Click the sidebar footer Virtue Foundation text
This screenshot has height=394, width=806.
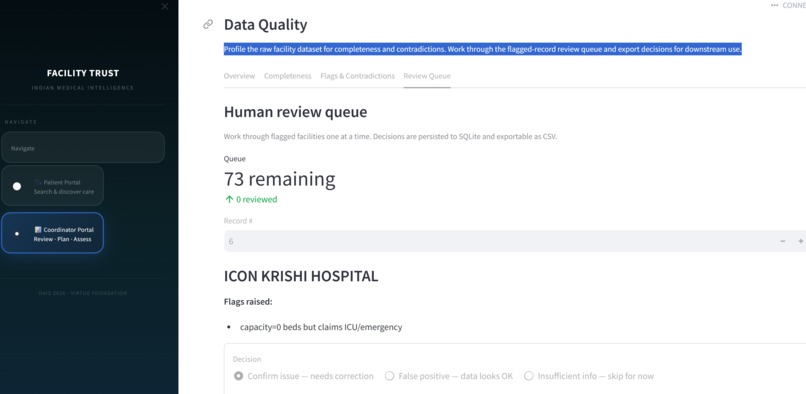point(83,293)
